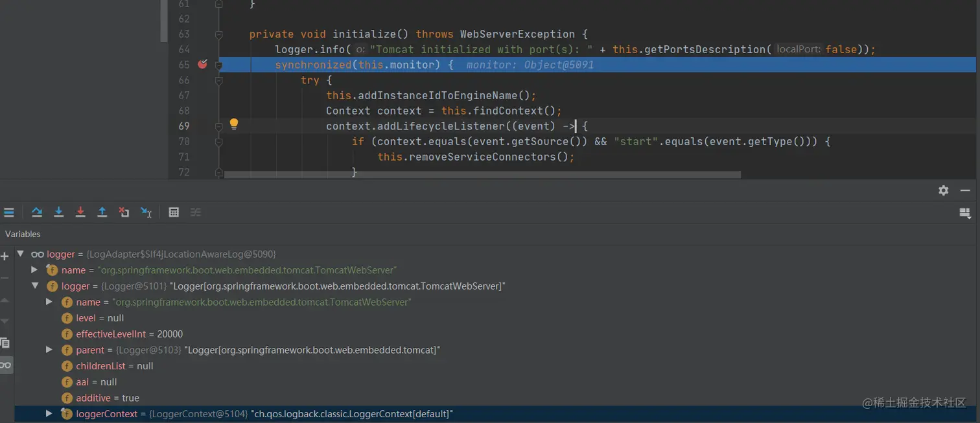
Task: Collapse the logger Logger@5101 field node
Action: tap(34, 286)
